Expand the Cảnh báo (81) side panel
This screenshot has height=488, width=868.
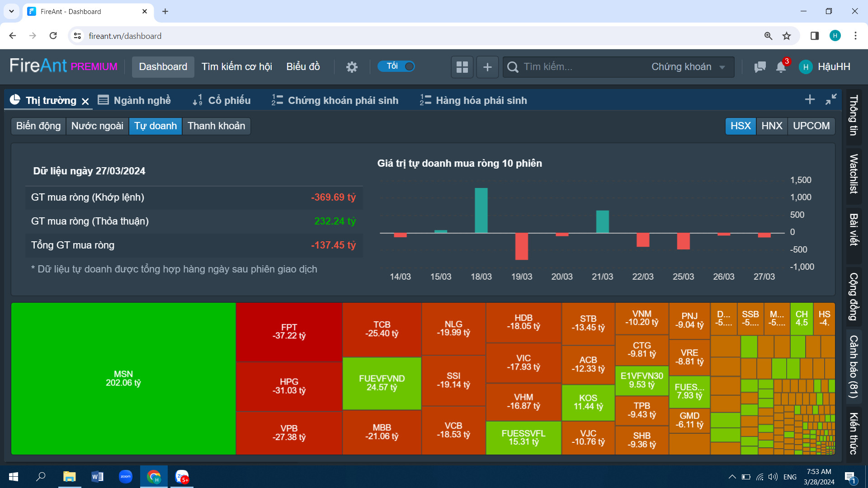[x=854, y=366]
